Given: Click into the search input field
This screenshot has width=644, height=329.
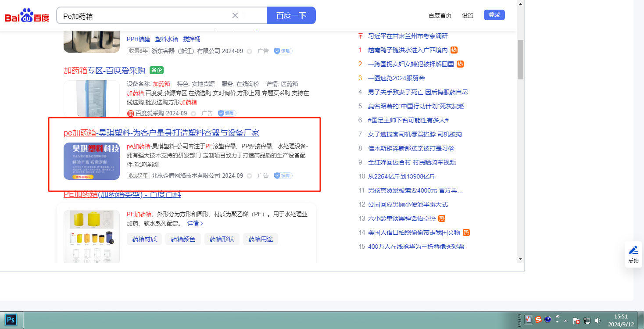Looking at the screenshot, I should point(145,16).
